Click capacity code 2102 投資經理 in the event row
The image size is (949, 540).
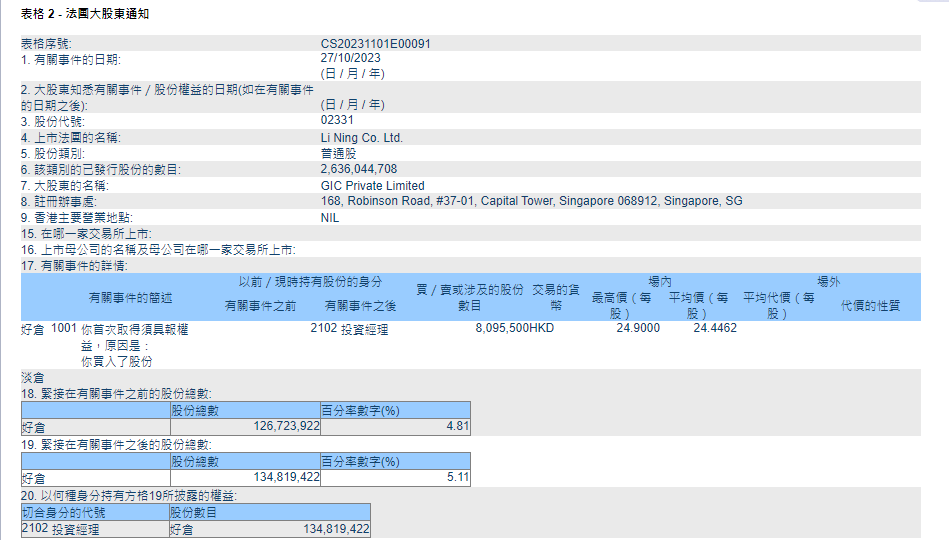(349, 329)
